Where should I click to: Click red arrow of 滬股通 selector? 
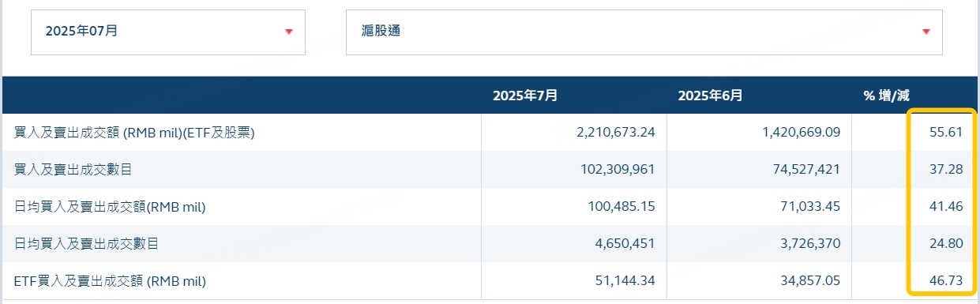coord(926,32)
